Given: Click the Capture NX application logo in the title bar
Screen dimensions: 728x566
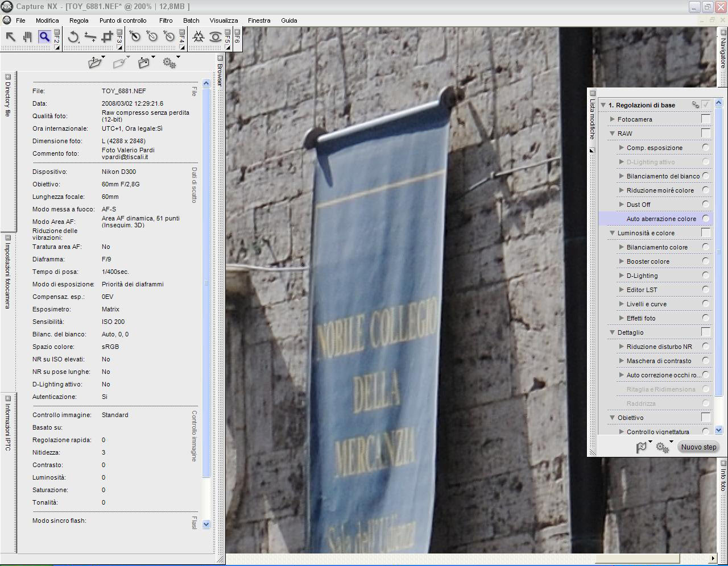Looking at the screenshot, I should click(7, 6).
